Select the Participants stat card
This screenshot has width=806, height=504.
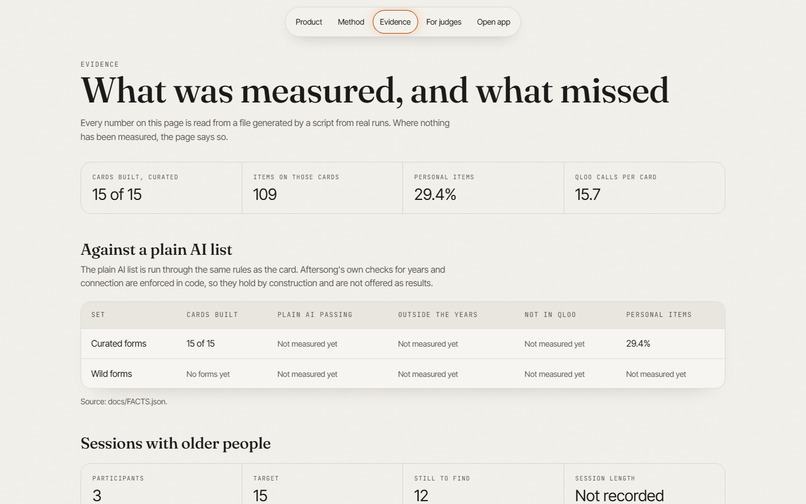coord(161,484)
